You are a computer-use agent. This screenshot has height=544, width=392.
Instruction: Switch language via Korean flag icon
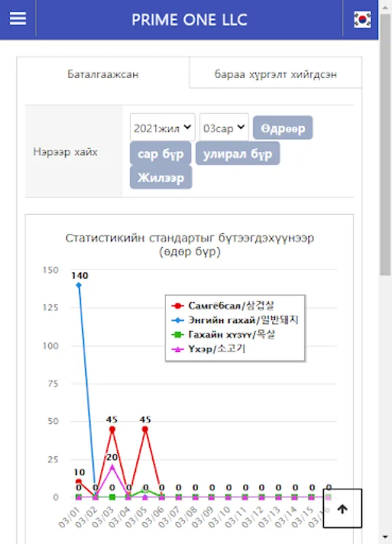(362, 19)
